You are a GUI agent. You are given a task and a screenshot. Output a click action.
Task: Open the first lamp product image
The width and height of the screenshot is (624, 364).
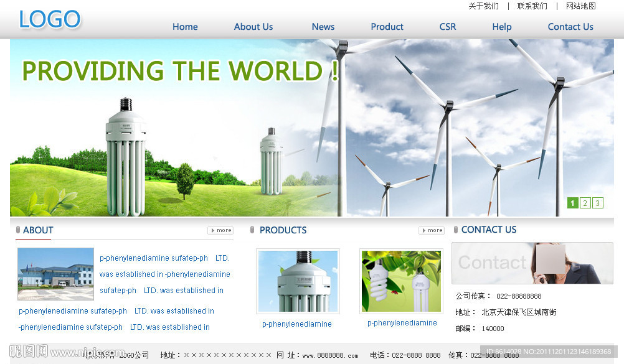(x=298, y=281)
